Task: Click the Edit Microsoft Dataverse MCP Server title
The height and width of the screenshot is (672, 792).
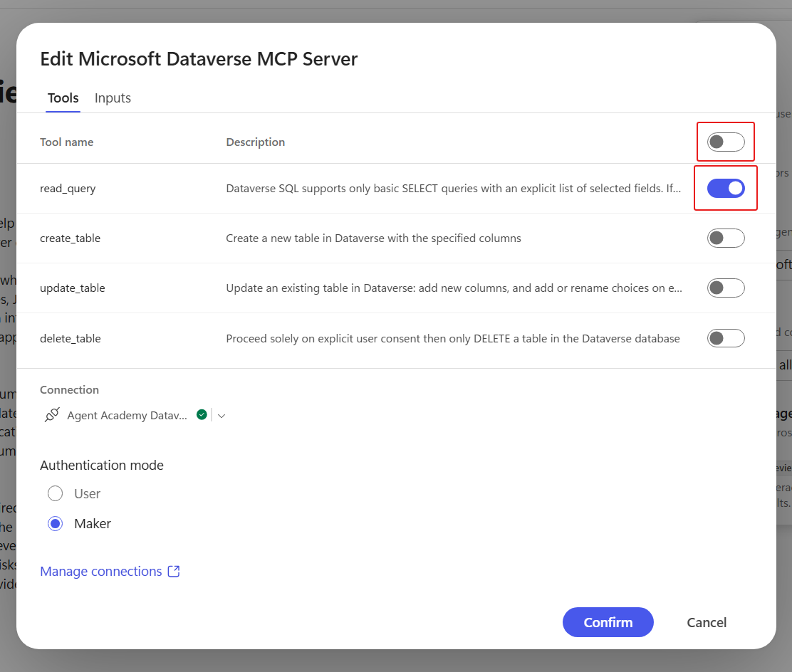Action: pos(199,58)
